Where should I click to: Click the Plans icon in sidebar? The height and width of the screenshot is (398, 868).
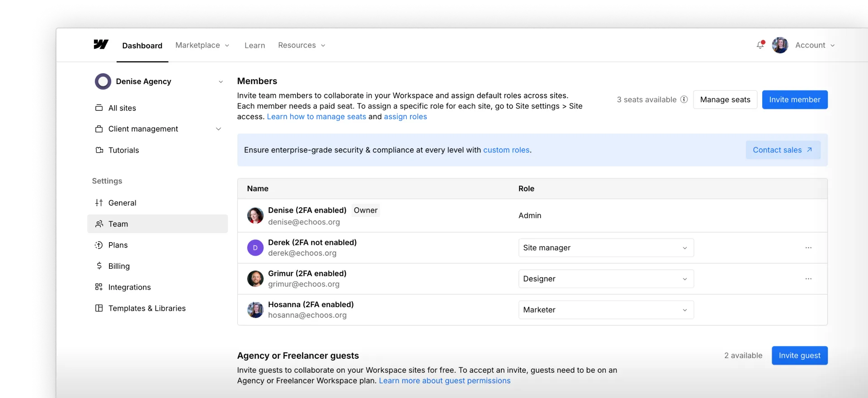point(99,245)
